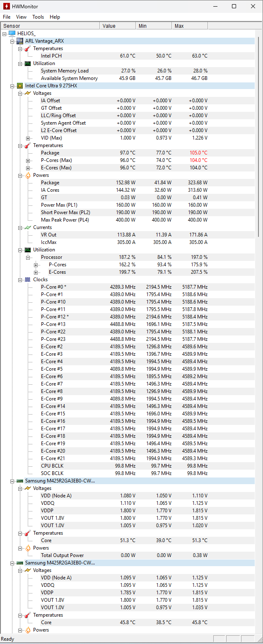Screen dimensions: 263x644
Task: Click the HELIOS_ computer icon
Action: 12,34
